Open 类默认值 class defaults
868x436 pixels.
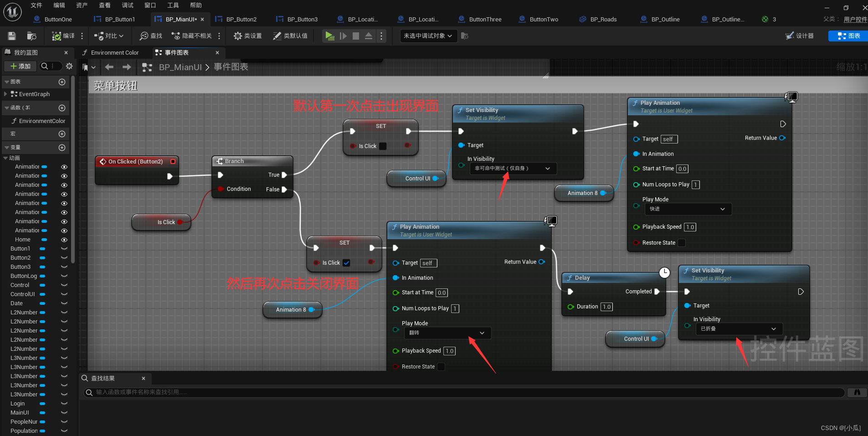tap(290, 36)
